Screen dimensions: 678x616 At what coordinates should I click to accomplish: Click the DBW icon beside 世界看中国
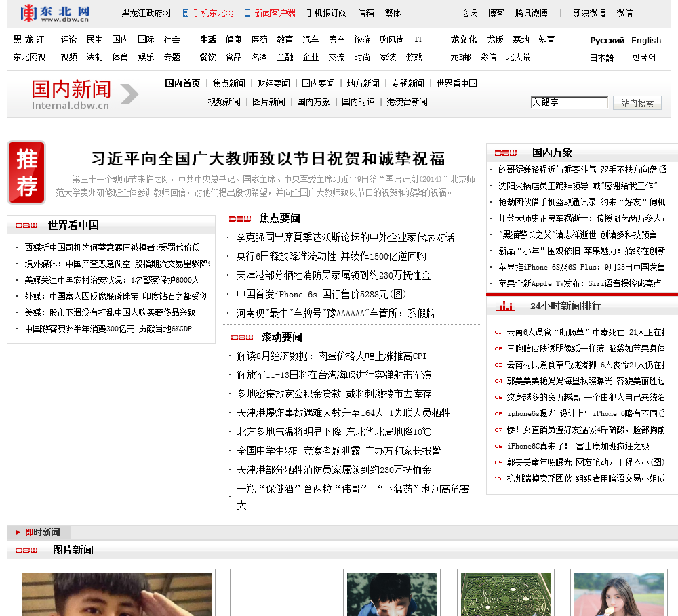(26, 225)
